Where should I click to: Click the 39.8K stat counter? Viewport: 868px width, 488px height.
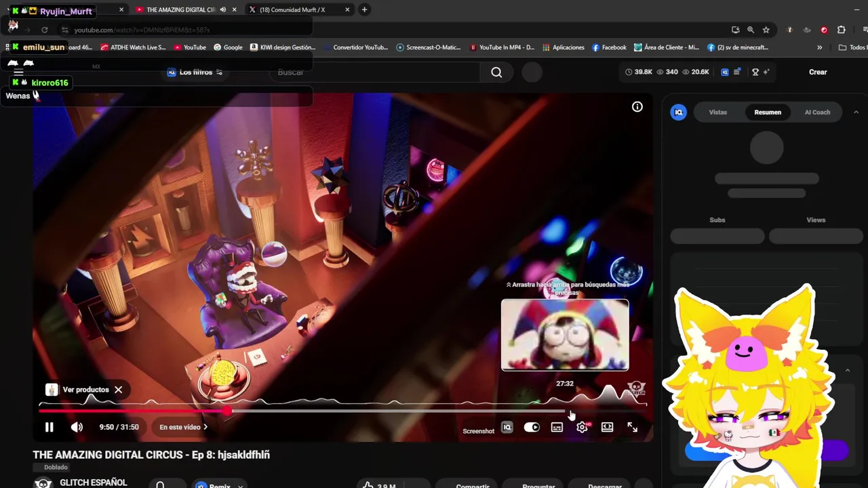[x=639, y=72]
